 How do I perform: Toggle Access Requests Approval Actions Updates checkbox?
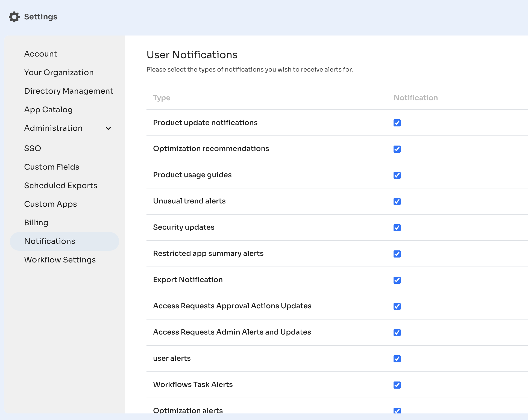coord(397,306)
